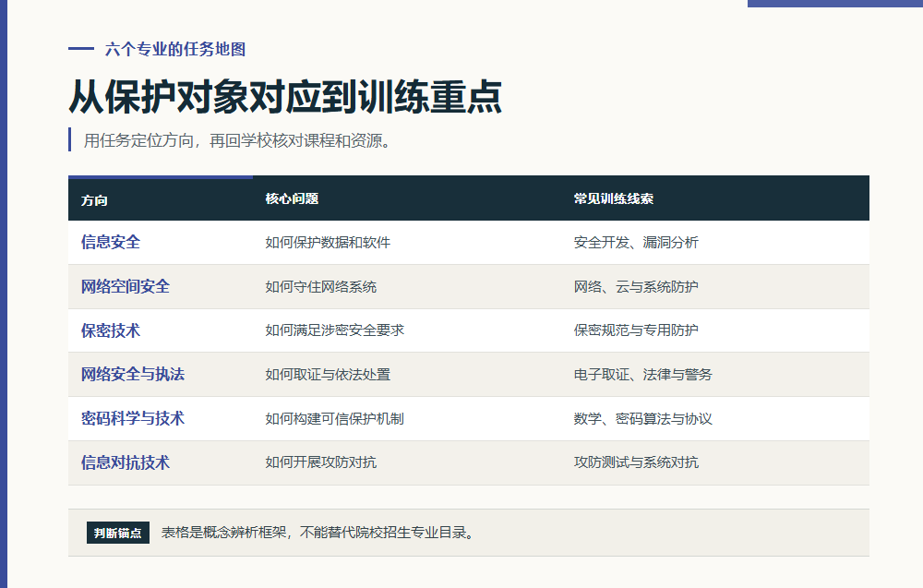Click the cell 如何保护数据和软件

(x=328, y=243)
